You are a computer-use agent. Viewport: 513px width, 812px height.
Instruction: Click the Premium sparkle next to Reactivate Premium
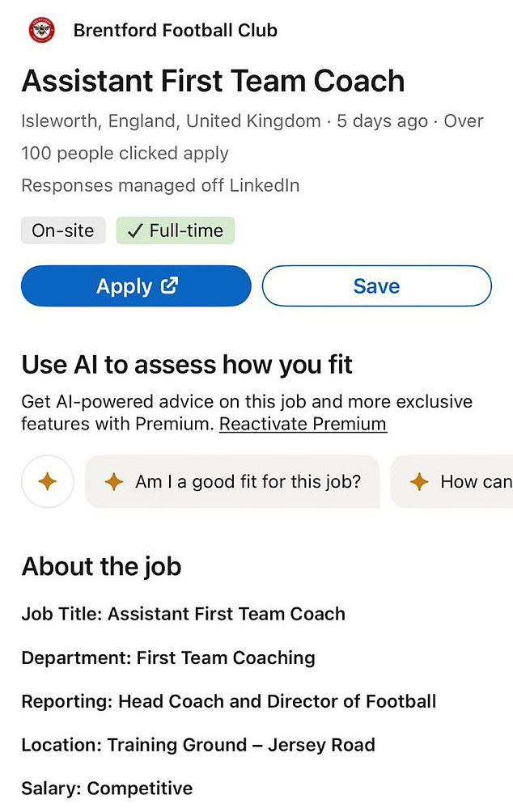[x=47, y=481]
